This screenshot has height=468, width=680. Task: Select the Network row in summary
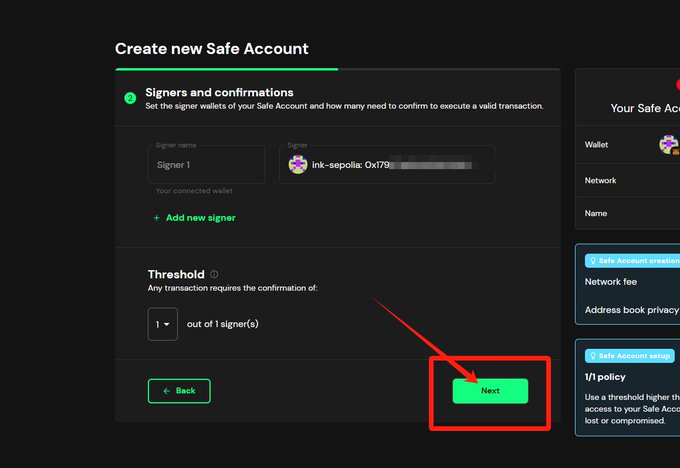point(627,181)
